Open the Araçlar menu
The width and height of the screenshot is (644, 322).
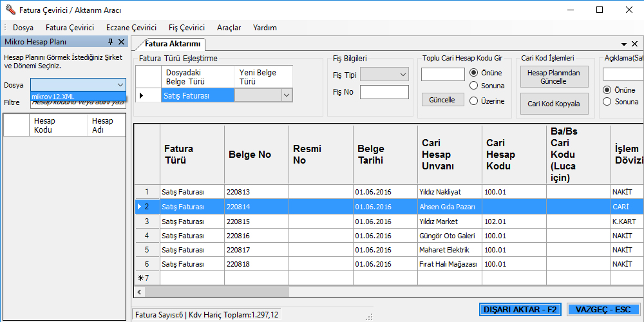[x=229, y=28]
